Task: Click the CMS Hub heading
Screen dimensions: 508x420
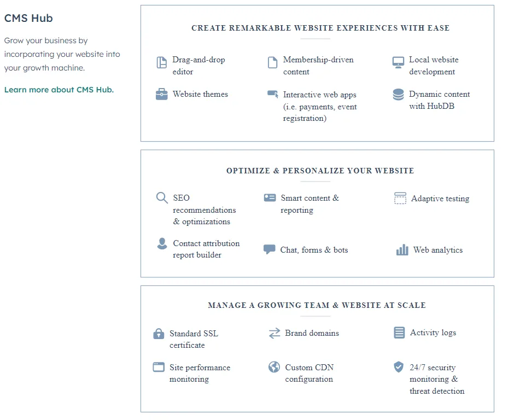Action: click(x=28, y=18)
